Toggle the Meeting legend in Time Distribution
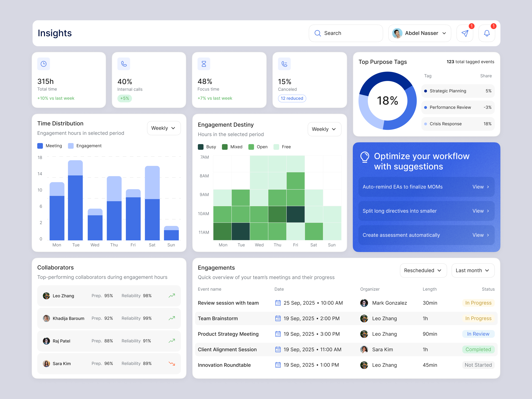532x399 pixels. [x=50, y=146]
